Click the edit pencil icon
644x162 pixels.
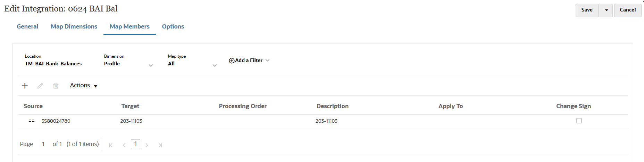click(40, 86)
